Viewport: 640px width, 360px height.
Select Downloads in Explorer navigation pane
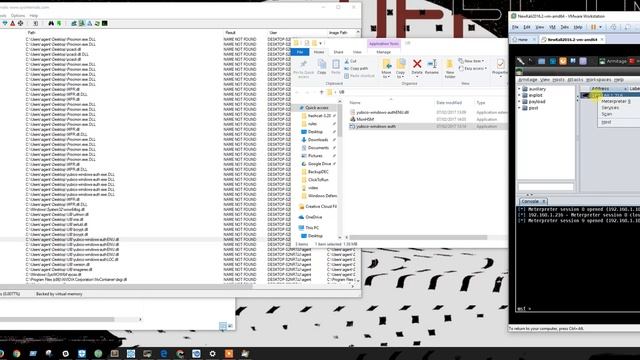[x=318, y=140]
